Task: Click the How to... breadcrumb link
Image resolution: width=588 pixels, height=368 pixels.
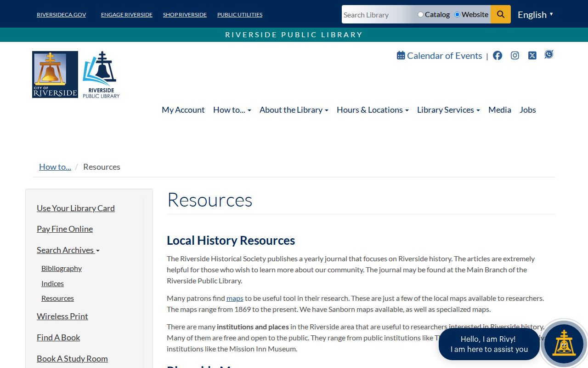Action: coord(55,167)
